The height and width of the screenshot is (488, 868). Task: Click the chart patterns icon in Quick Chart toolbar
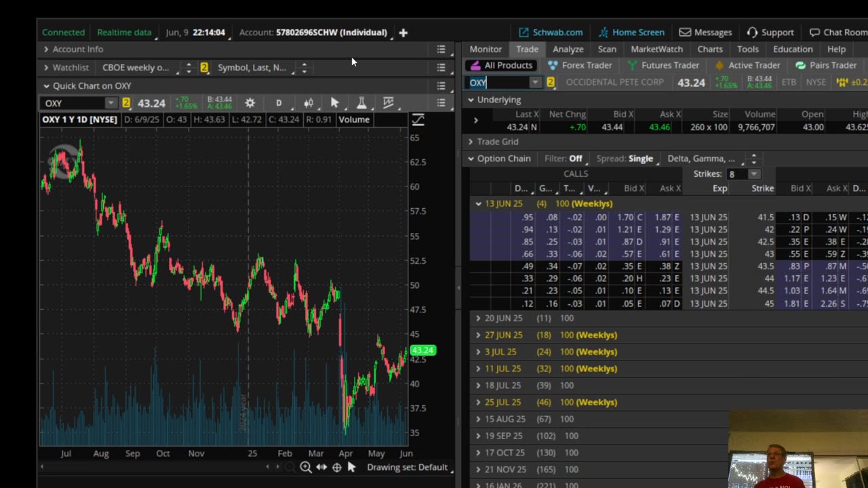(x=389, y=103)
